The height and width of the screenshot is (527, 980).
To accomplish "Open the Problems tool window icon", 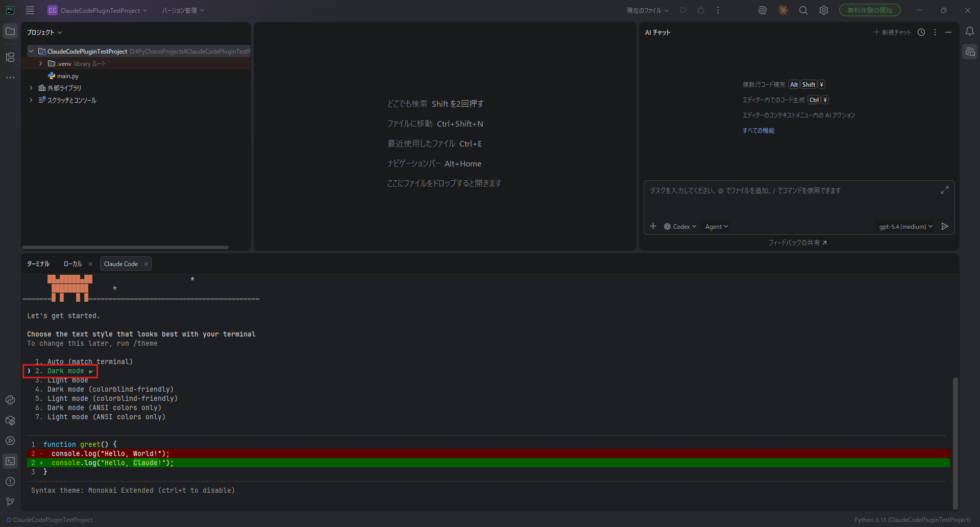I will pos(10,482).
